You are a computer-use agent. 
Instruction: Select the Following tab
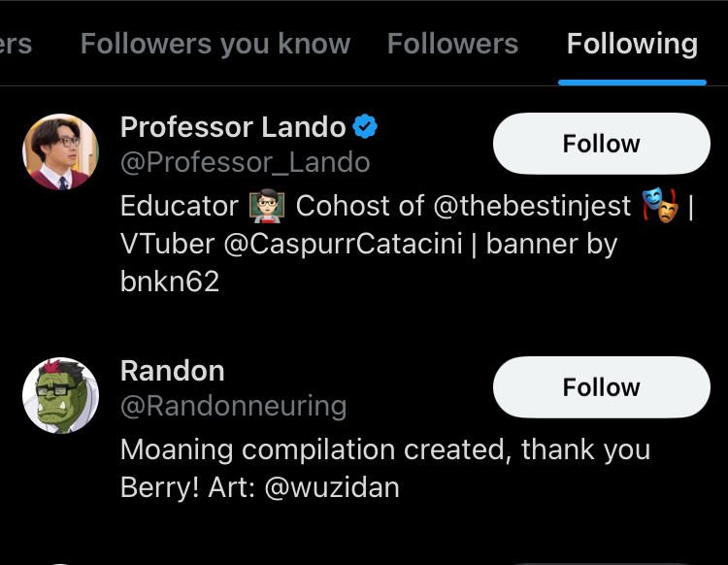(x=632, y=44)
